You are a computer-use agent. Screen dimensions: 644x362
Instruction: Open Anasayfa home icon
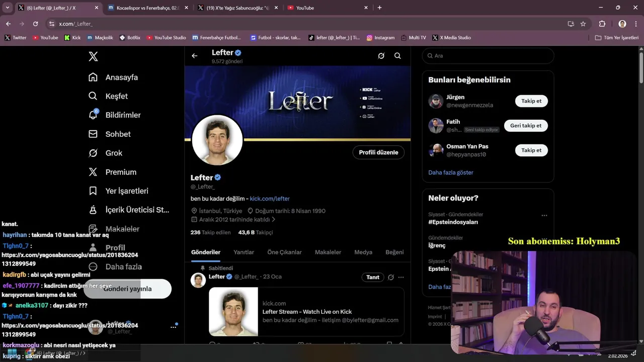93,77
